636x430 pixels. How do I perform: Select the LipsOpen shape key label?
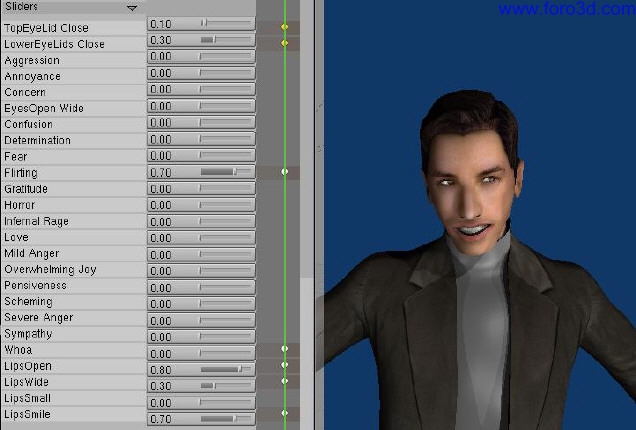(x=28, y=366)
